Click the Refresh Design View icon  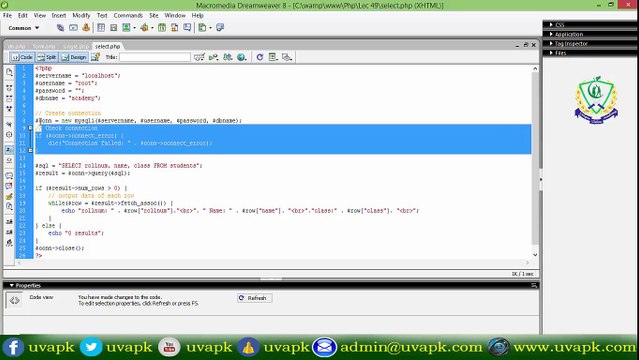click(260, 57)
